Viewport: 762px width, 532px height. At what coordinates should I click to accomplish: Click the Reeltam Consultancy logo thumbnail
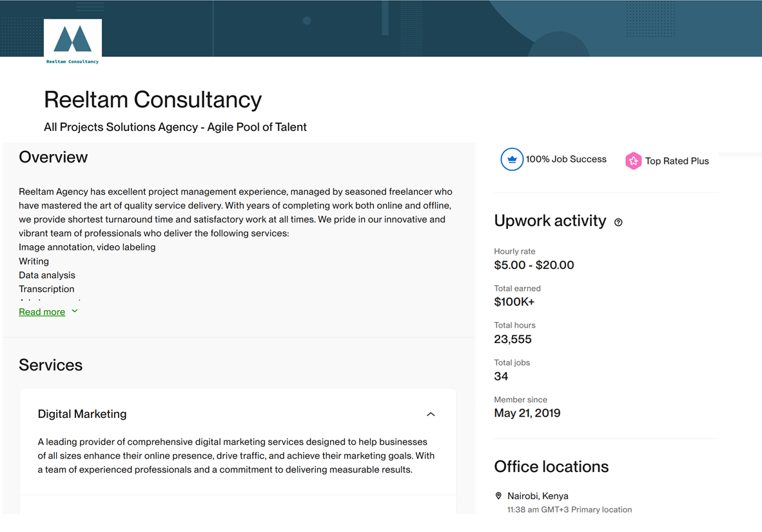[72, 42]
